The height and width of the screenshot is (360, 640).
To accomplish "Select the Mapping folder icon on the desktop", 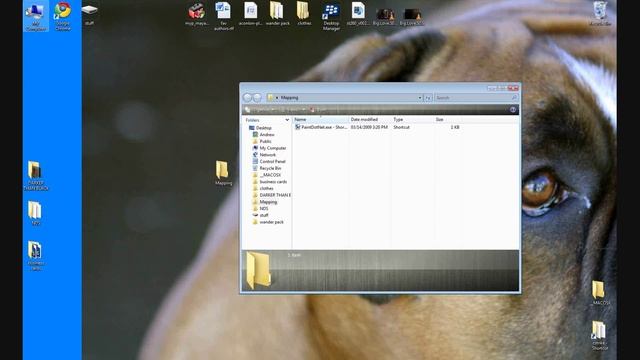I will 223,173.
